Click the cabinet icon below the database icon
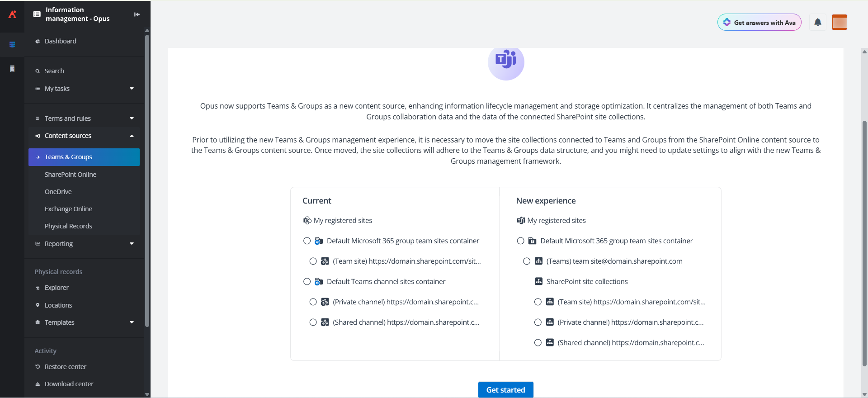868x398 pixels. (12, 68)
